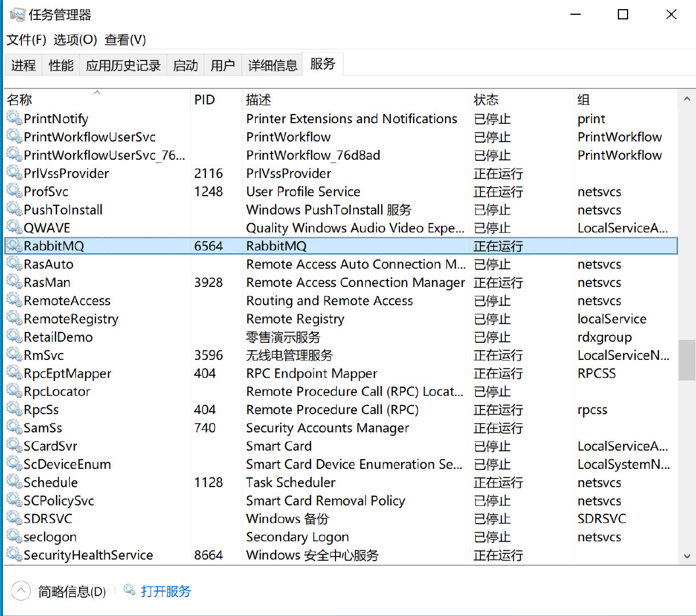Sort services by 名称 column header
Viewport: 696px width, 616px height.
[x=97, y=100]
